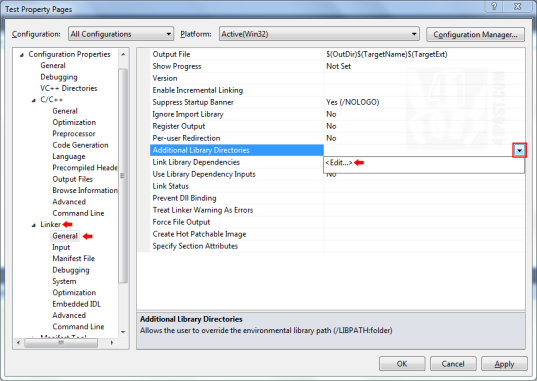Select Advanced under the C/C++ node
The height and width of the screenshot is (381, 537).
(69, 202)
